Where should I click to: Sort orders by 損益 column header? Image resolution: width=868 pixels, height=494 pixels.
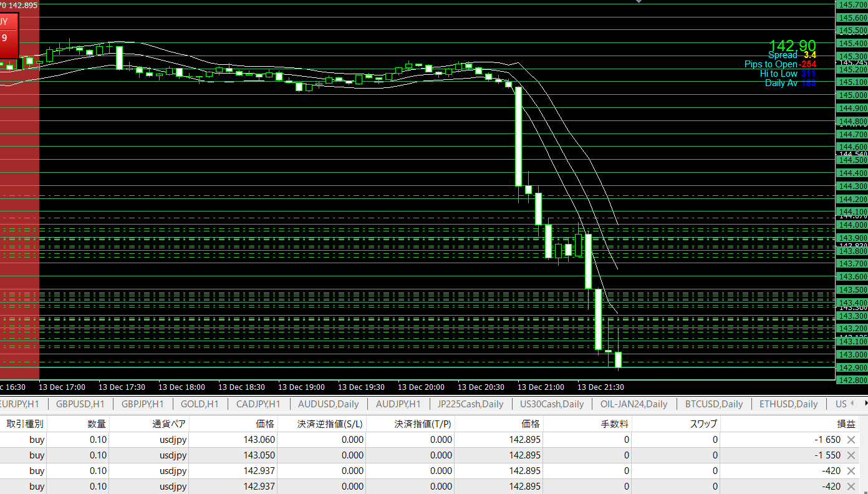(x=846, y=424)
